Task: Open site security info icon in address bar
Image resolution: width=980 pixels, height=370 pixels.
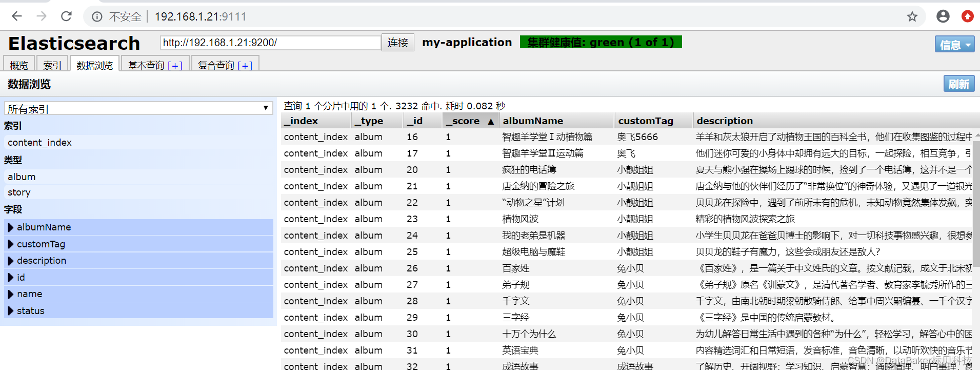Action: (x=97, y=17)
